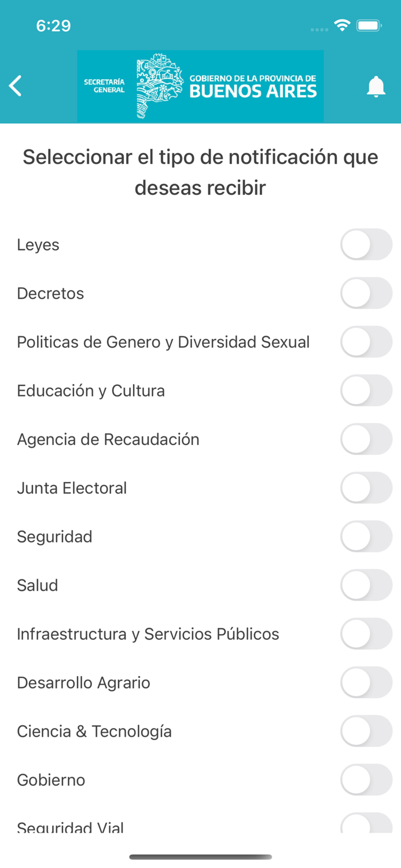401x868 pixels.
Task: Tap the back chevron arrow
Action: 15,86
